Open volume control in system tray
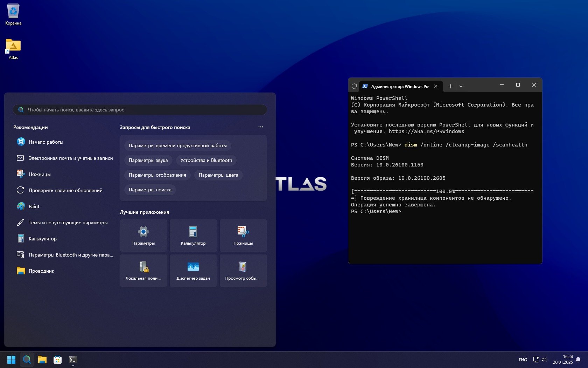The image size is (588, 368). pyautogui.click(x=544, y=360)
